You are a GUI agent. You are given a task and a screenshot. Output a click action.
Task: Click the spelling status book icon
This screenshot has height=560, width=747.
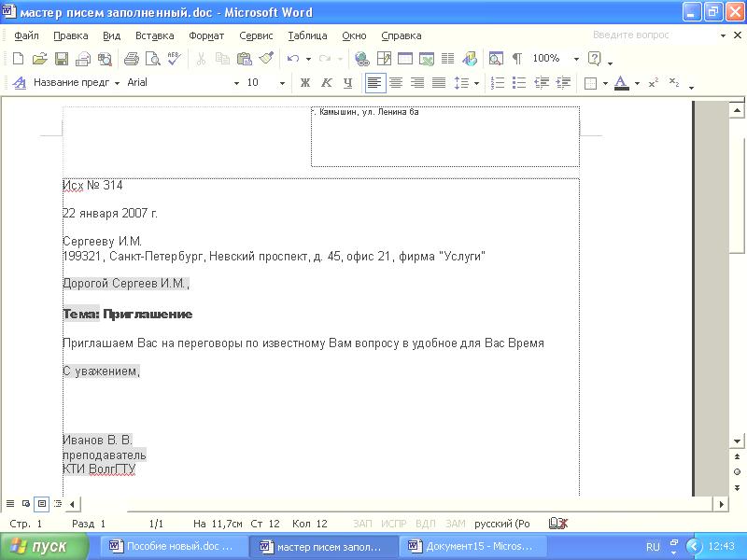coord(558,524)
